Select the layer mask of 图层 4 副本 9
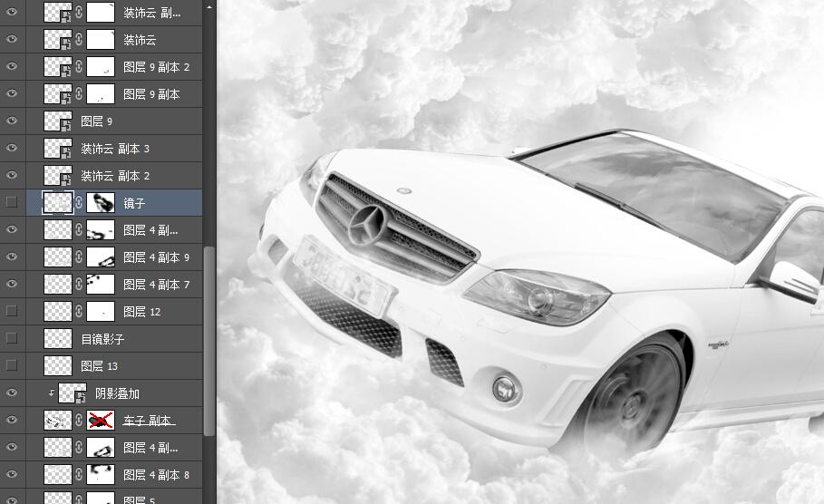The height and width of the screenshot is (504, 824). tap(101, 257)
